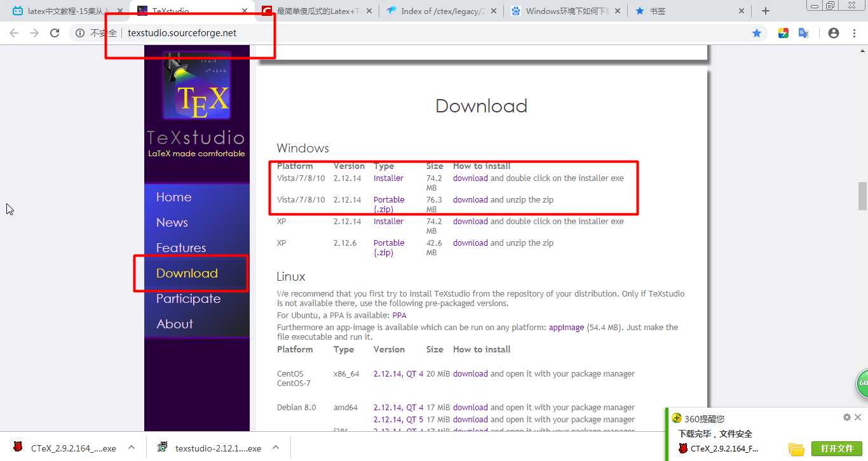
Task: Open Google Translate extension icon
Action: point(803,33)
